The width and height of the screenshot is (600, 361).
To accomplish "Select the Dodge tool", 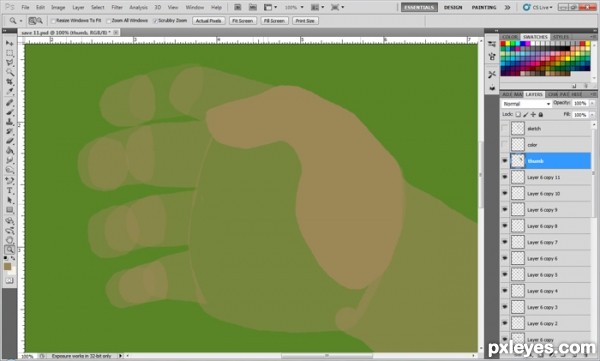I will point(10,170).
